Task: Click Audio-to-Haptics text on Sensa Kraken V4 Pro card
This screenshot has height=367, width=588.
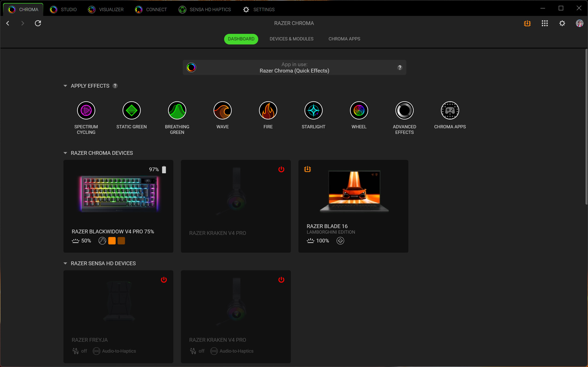Action: 236,351
